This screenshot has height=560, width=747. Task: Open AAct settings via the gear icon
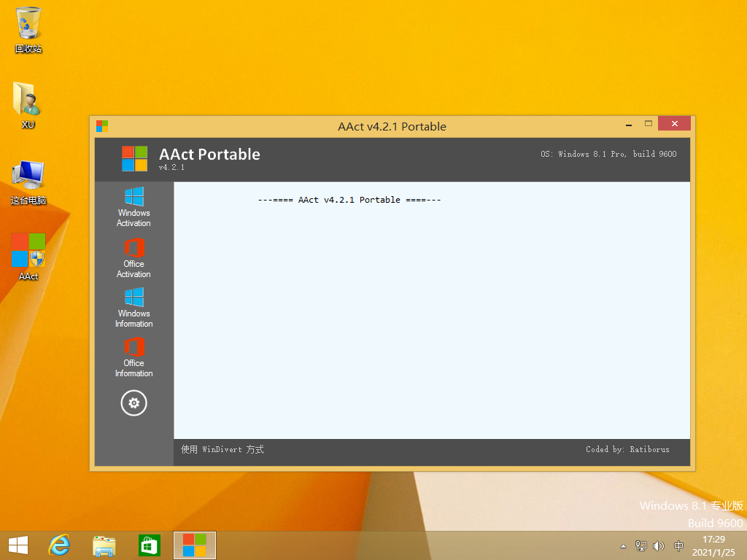coord(133,402)
